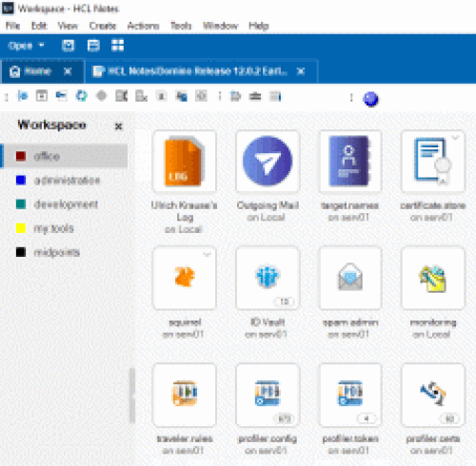
Task: Open the Actions menu
Action: (x=143, y=26)
